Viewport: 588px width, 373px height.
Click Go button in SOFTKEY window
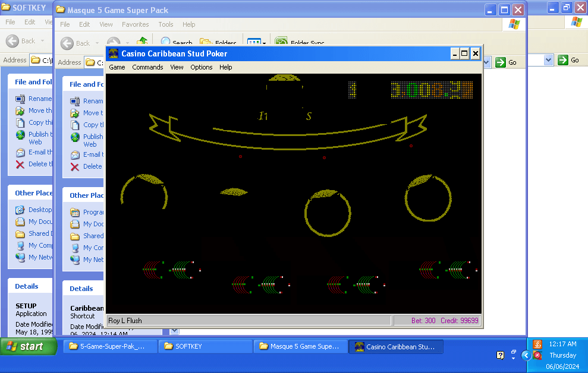point(568,60)
